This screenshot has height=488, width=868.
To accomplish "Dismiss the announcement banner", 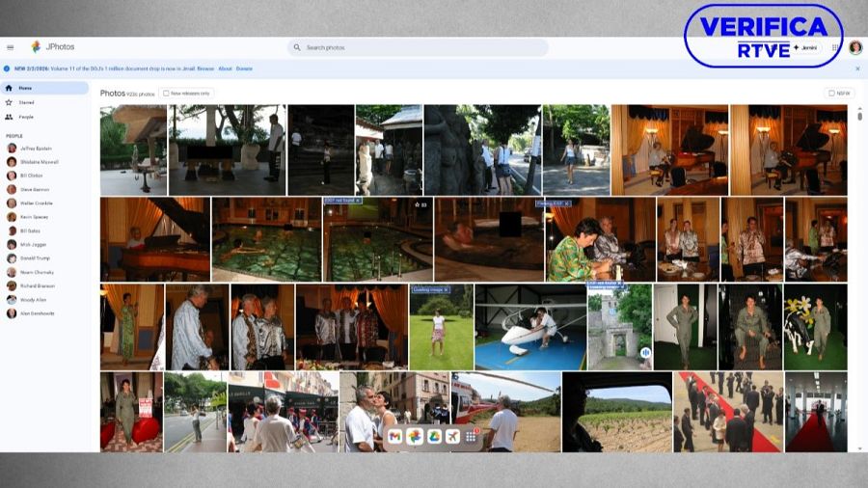I will (x=857, y=68).
